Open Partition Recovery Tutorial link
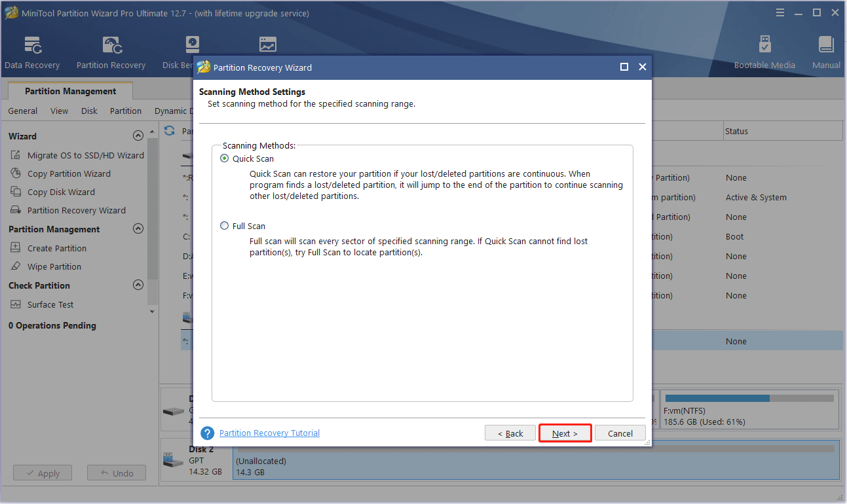This screenshot has height=504, width=847. point(269,433)
